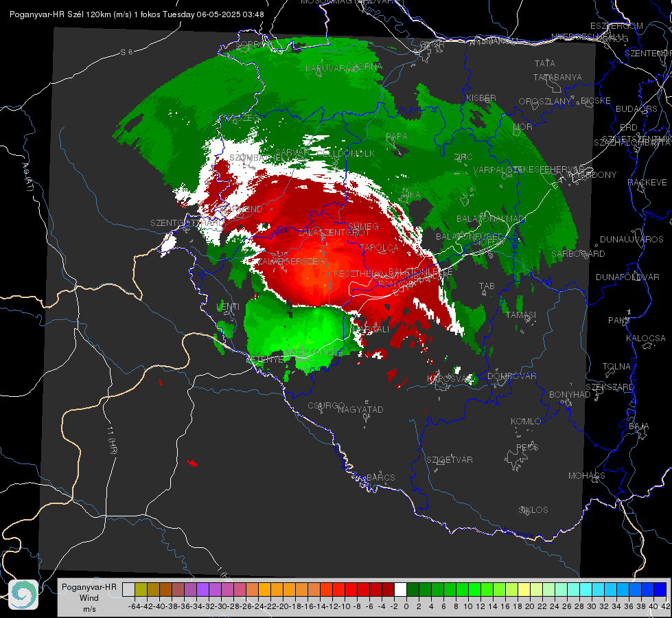Click the SARBOGARD label
The height and width of the screenshot is (618, 672).
point(578,254)
